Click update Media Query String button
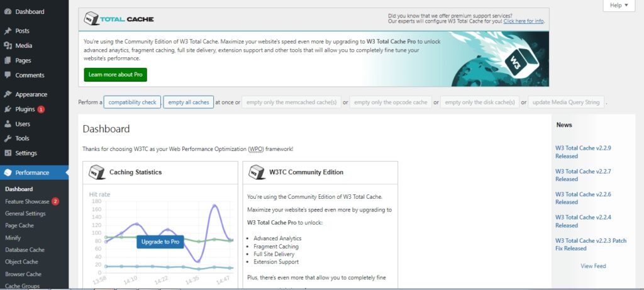Image resolution: width=644 pixels, height=290 pixels. point(566,103)
